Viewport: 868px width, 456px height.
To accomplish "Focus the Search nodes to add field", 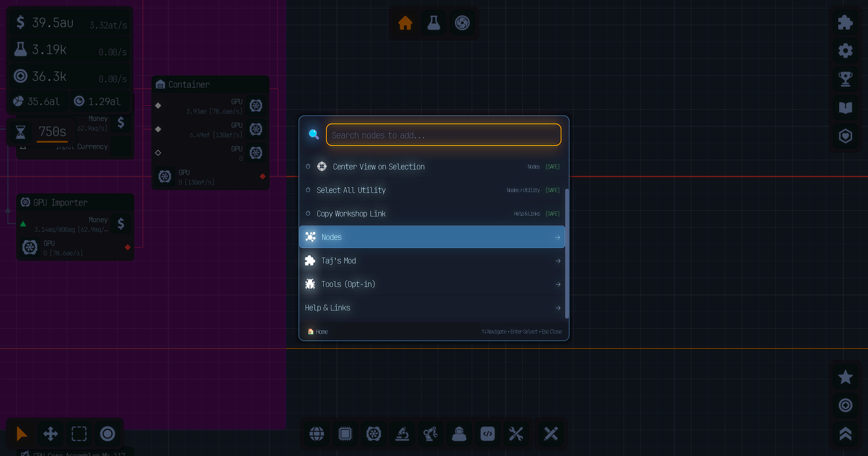I will [x=443, y=135].
